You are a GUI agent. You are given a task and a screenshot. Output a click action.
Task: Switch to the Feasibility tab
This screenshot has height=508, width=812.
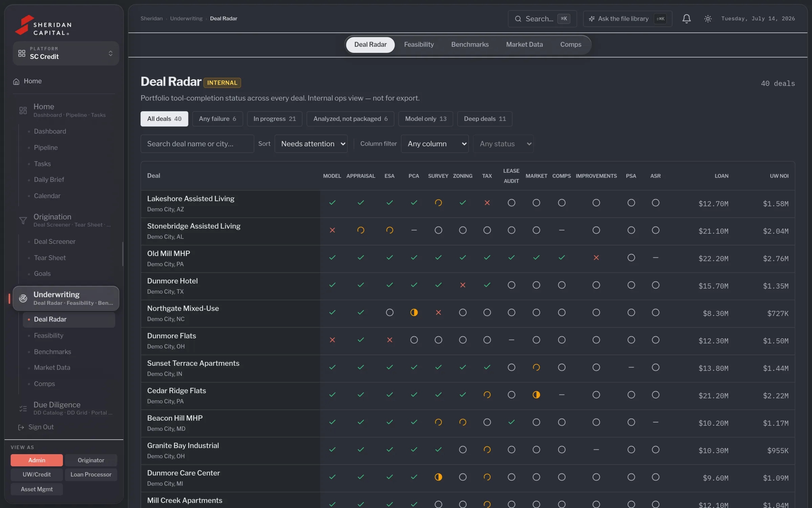[x=419, y=45]
